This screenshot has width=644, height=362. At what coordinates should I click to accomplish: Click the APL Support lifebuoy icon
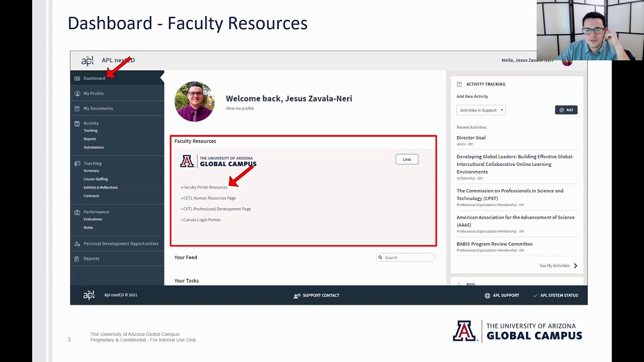pyautogui.click(x=487, y=296)
